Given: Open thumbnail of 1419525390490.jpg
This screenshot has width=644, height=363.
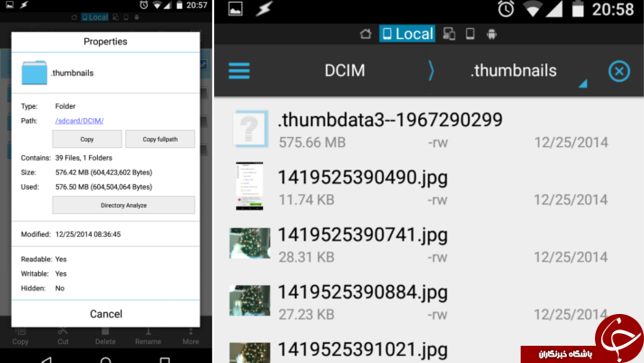Looking at the screenshot, I should (x=249, y=186).
